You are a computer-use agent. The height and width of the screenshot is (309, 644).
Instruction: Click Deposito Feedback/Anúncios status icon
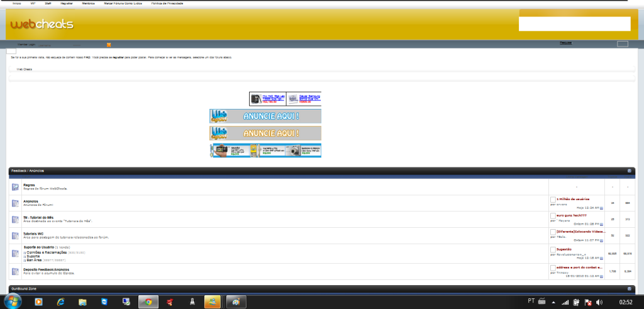click(15, 271)
